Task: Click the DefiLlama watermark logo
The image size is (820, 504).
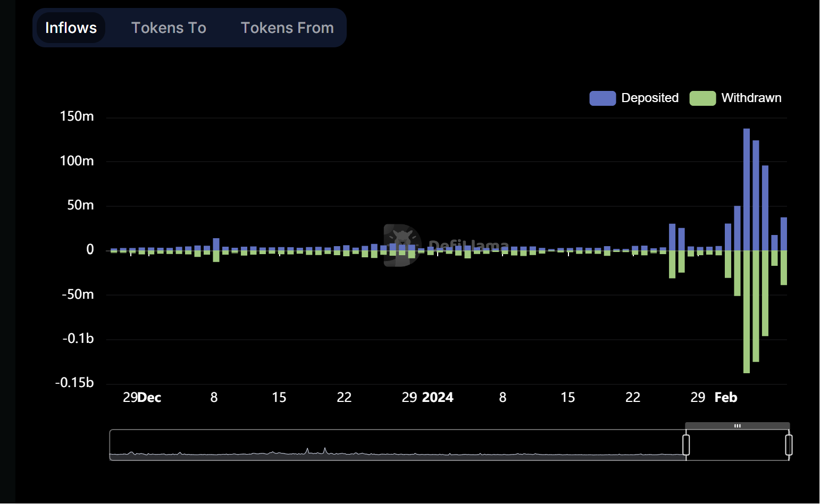Action: point(403,245)
